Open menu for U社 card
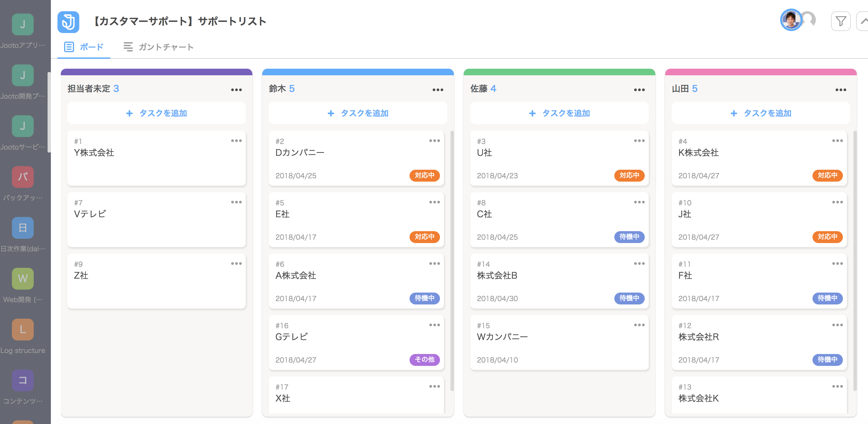Viewport: 868px width, 424px height. (639, 141)
